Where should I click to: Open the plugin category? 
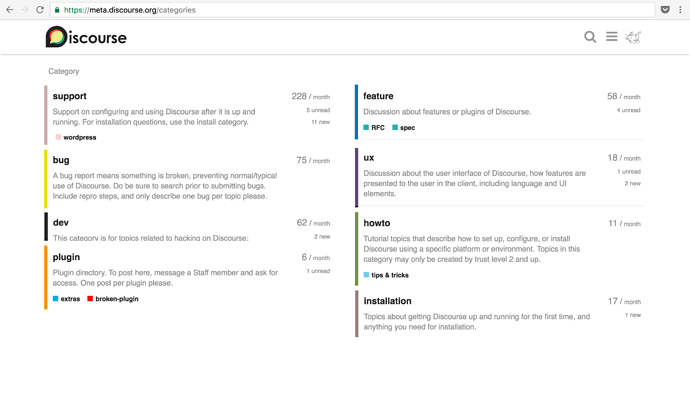[66, 257]
